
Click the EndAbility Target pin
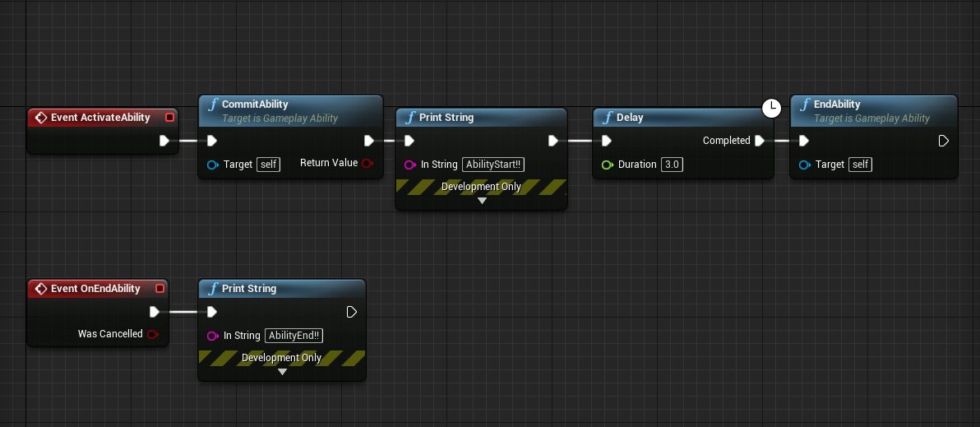804,165
